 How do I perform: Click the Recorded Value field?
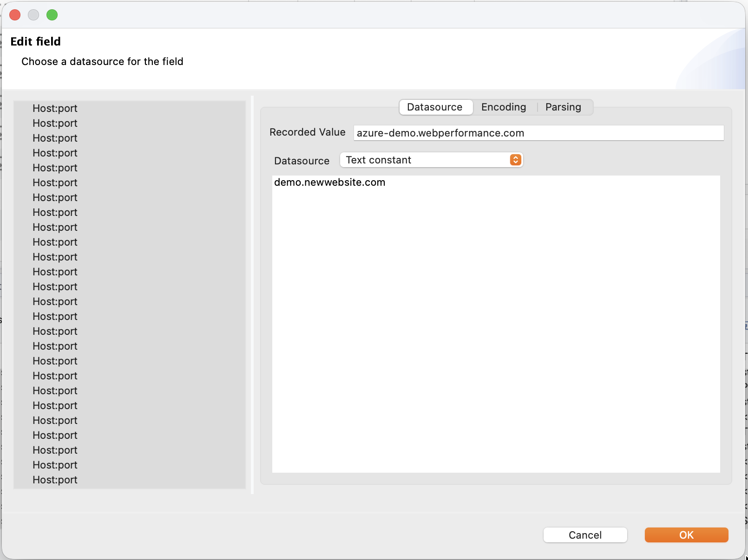coord(538,133)
